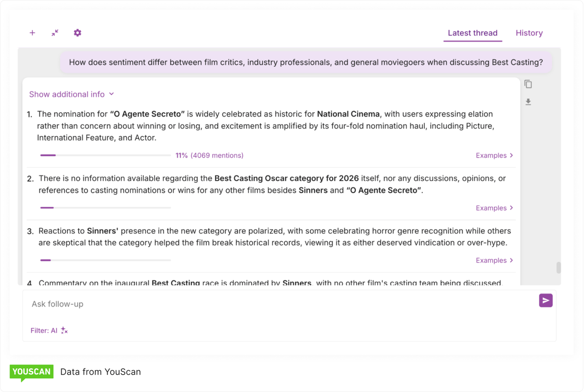Viewport: 584px width, 392px height.
Task: Click the progress bar under insight 1
Action: tap(105, 155)
